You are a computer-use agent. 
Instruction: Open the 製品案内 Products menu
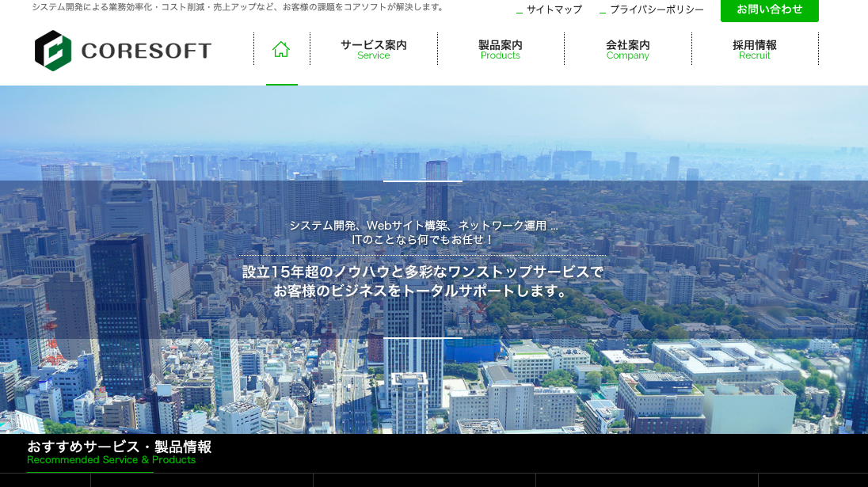point(500,49)
